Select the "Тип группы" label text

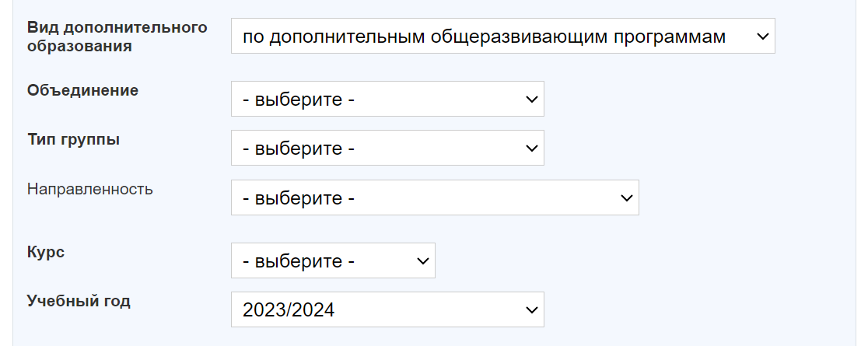pos(73,140)
